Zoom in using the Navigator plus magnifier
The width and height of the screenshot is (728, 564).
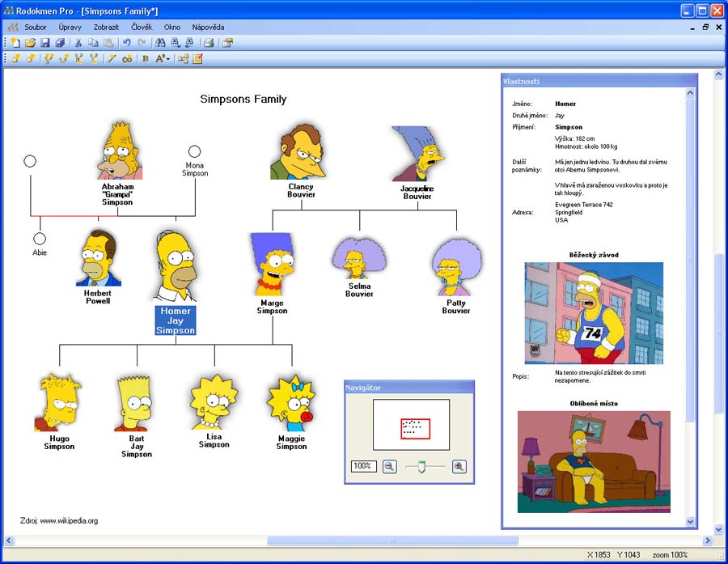point(459,466)
